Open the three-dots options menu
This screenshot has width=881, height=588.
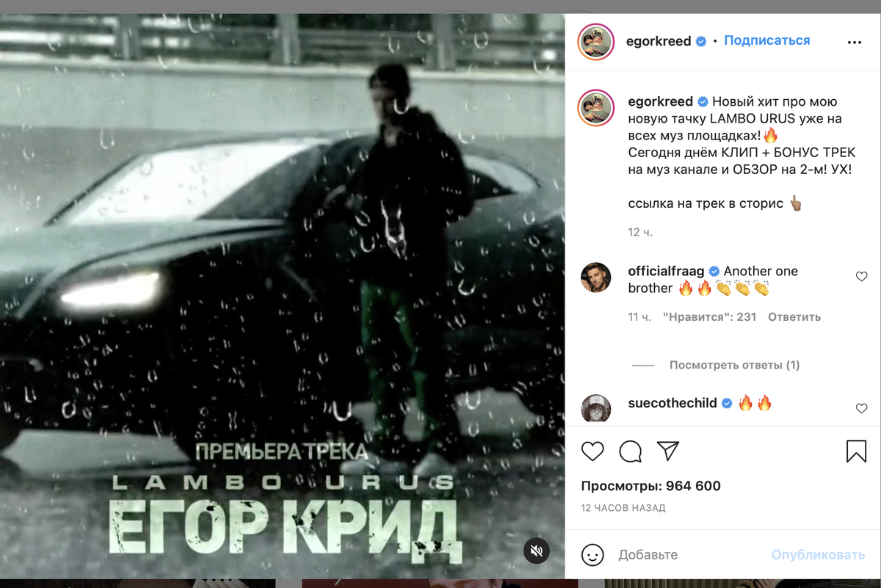tap(855, 43)
